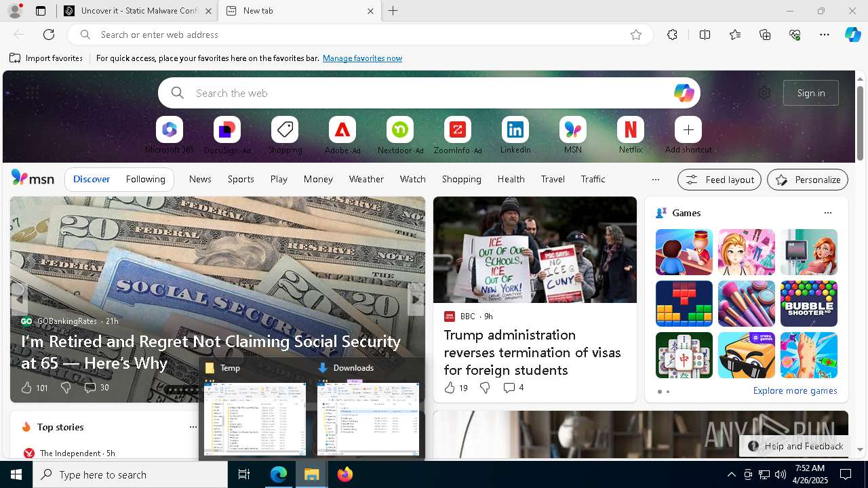Open the Edge profile avatar
This screenshot has height=488, width=868.
pyautogui.click(x=14, y=11)
